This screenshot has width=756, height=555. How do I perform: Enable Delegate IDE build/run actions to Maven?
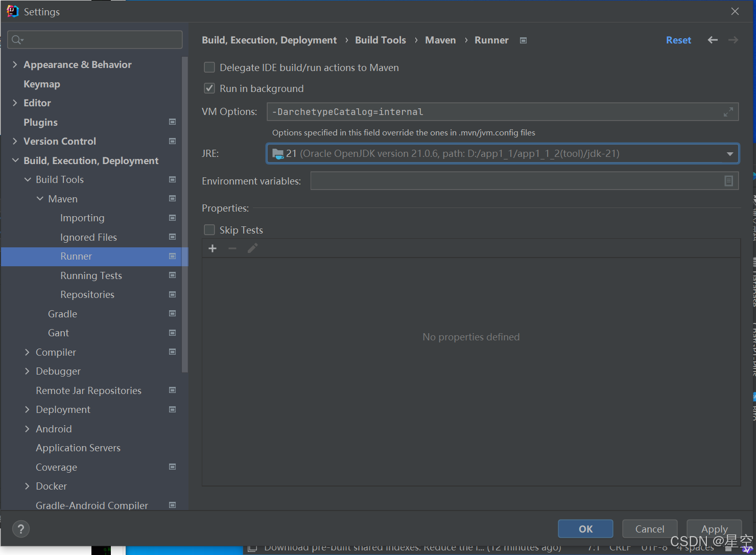209,67
